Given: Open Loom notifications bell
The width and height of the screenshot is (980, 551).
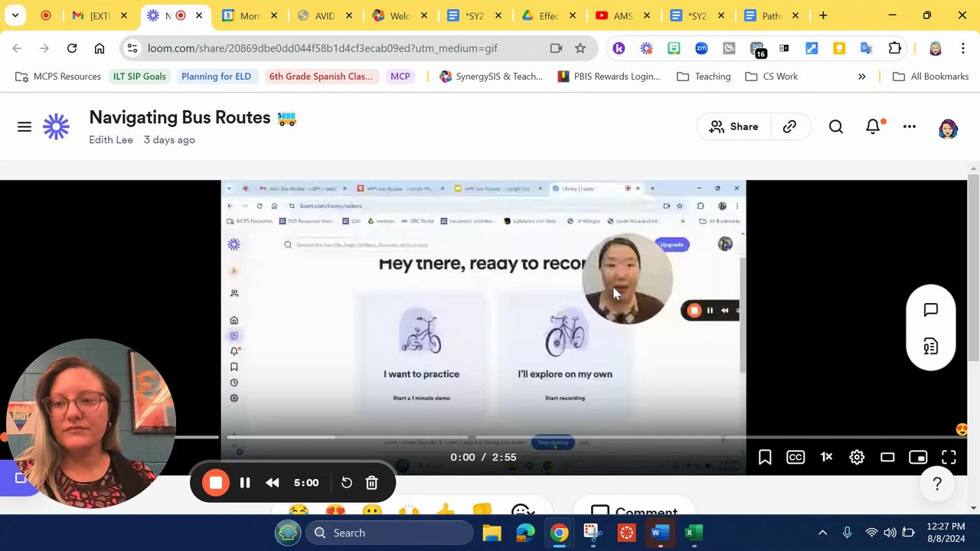Looking at the screenshot, I should click(x=873, y=127).
